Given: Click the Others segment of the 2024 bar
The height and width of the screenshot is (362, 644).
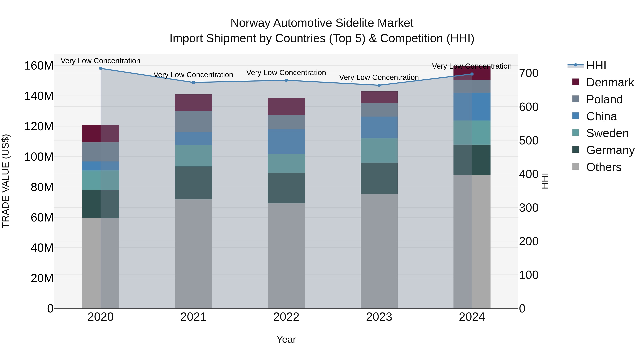Looking at the screenshot, I should click(x=472, y=242).
